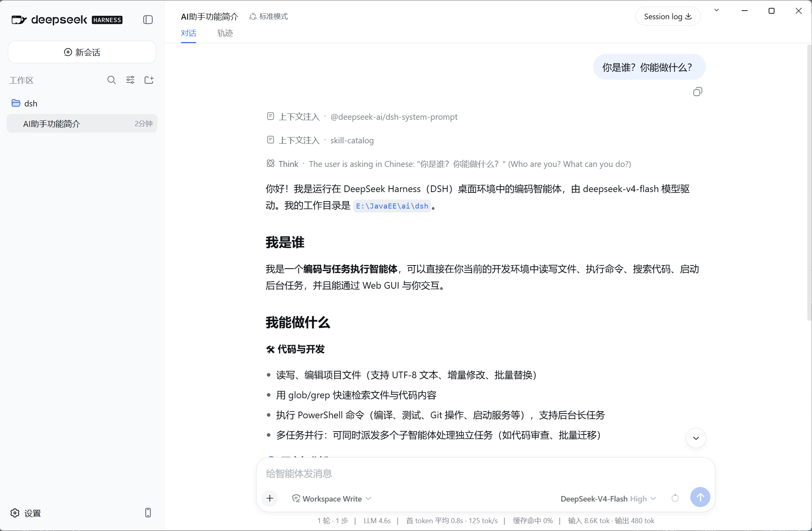The height and width of the screenshot is (531, 812).
Task: Click status entry 缓存命中 0%
Action: (533, 521)
